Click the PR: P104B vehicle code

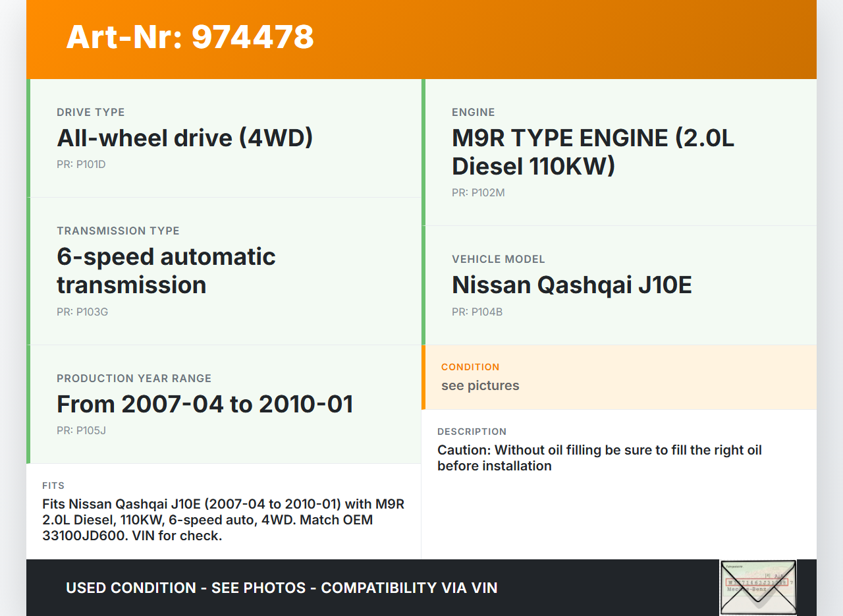[477, 312]
